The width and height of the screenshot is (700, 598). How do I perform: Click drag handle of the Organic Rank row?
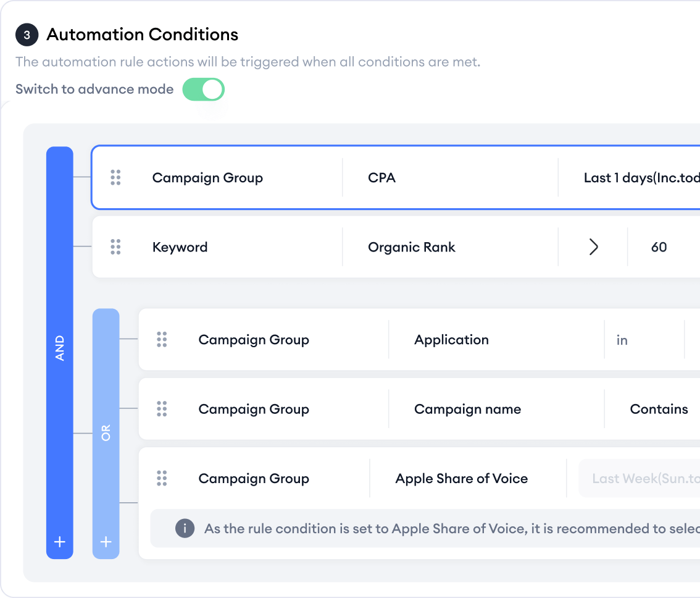[x=115, y=247]
